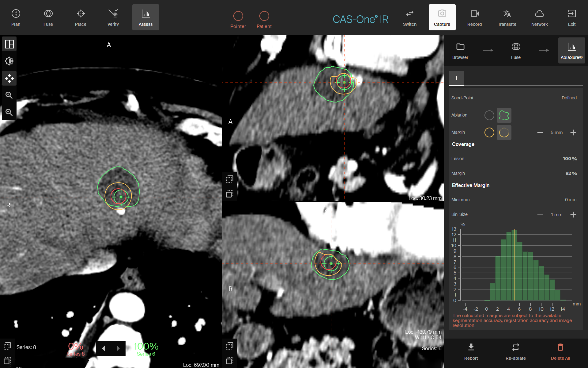Viewport: 588px width, 368px height.
Task: Select the brightness/contrast window tool
Action: tap(9, 61)
